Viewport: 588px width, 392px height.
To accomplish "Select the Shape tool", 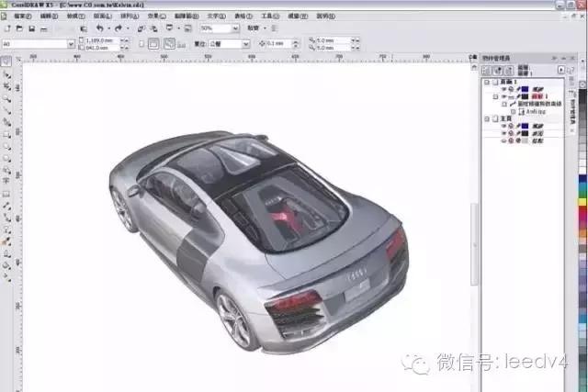I will pos(6,75).
